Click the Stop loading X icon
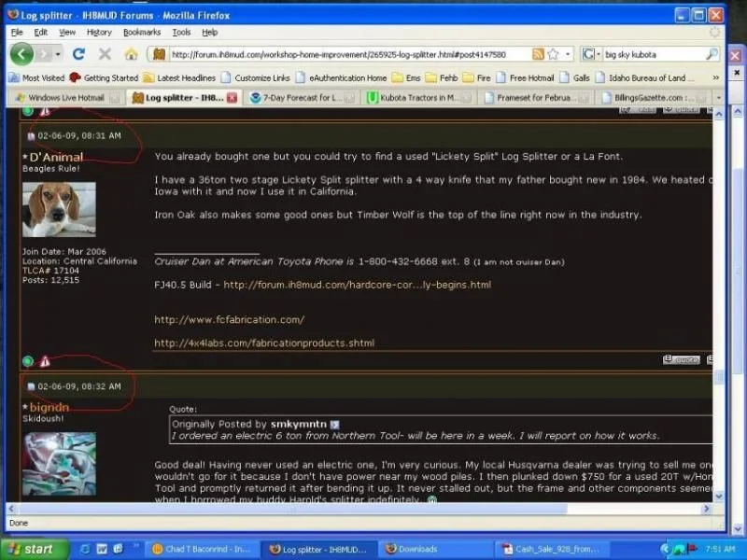Screen dimensions: 747x560 point(105,54)
